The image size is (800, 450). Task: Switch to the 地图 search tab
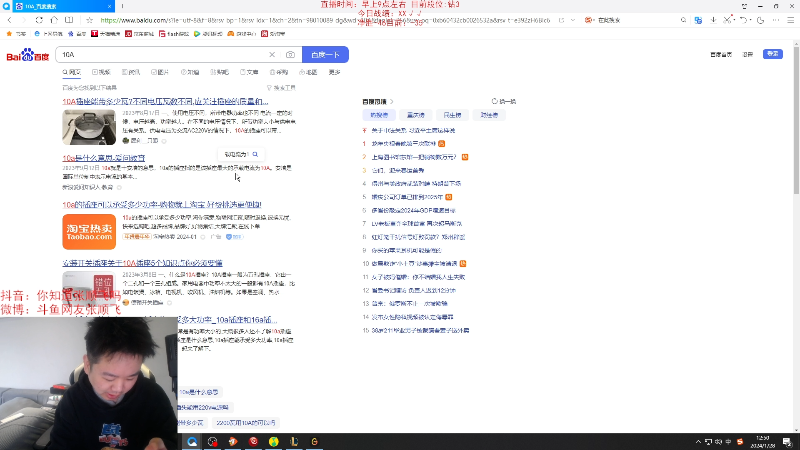[x=308, y=72]
